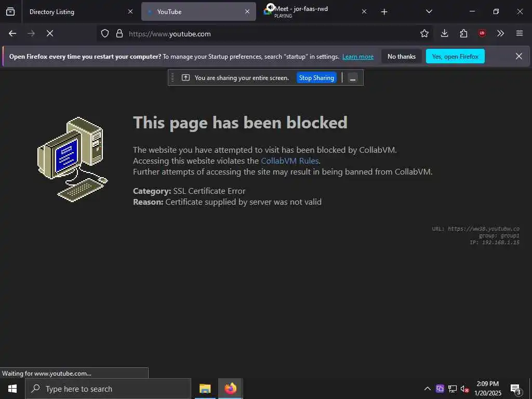Click Firefox icon on the taskbar
Image resolution: width=532 pixels, height=399 pixels.
point(230,389)
